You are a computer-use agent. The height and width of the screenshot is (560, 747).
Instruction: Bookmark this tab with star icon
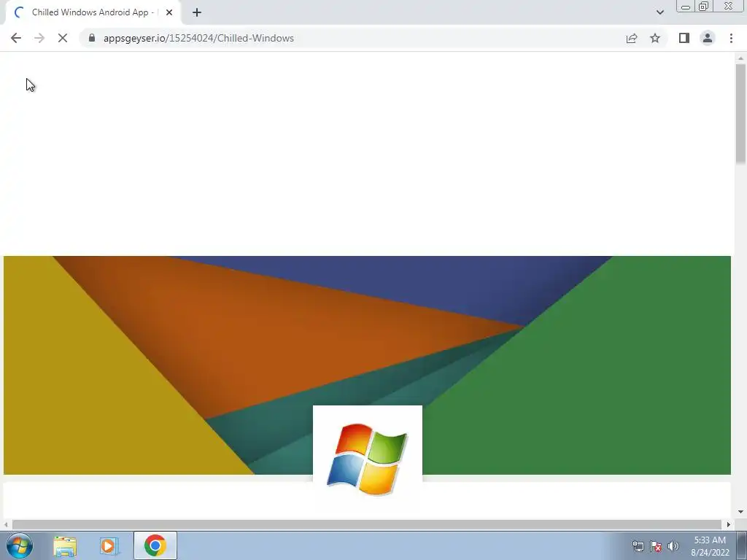click(x=655, y=38)
